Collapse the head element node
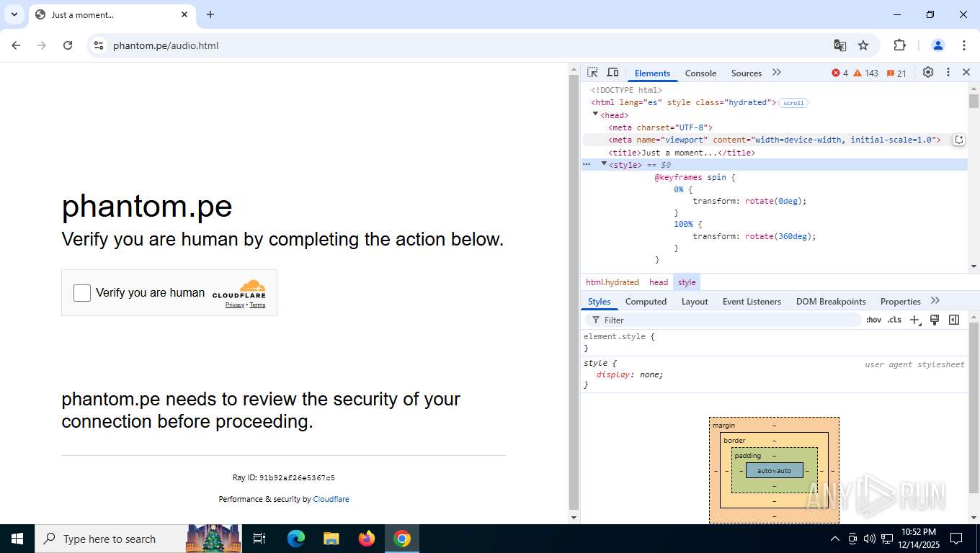Image resolution: width=980 pixels, height=553 pixels. tap(595, 114)
